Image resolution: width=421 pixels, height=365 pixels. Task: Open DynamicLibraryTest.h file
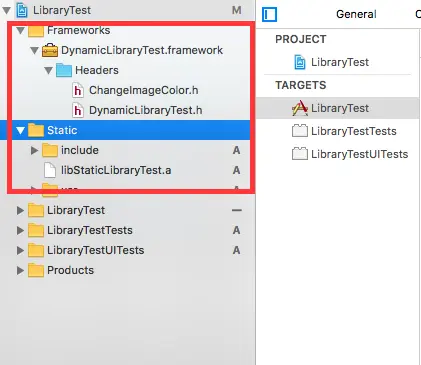coord(146,110)
